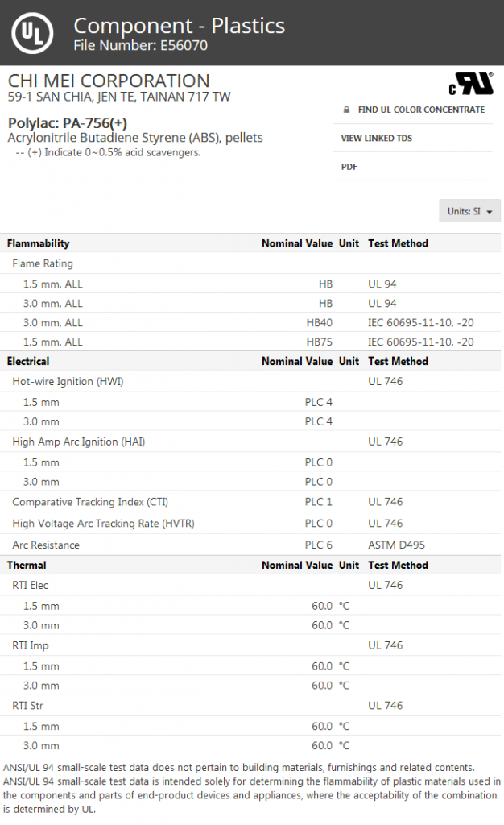Select the Flammability section header
504x825 pixels.
pos(39,243)
